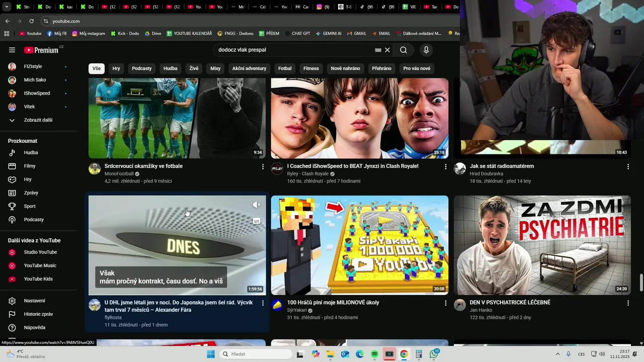Open the Kick - Dodo bookmark

click(x=125, y=33)
